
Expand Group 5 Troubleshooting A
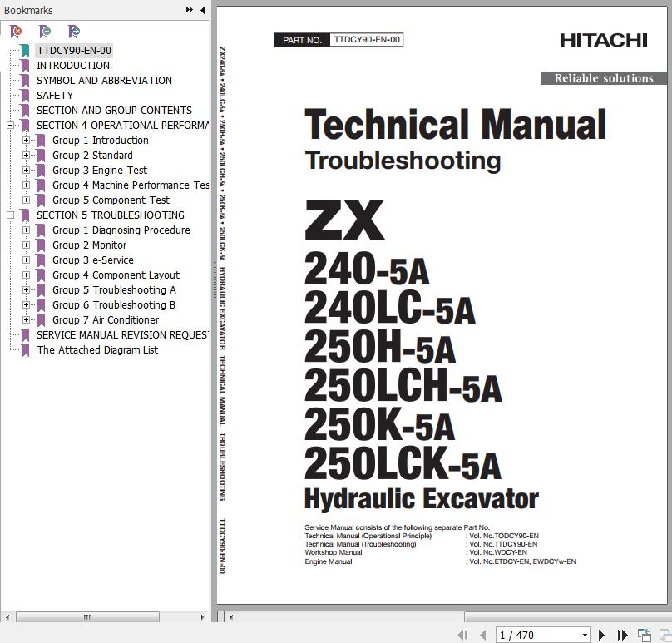(x=26, y=290)
